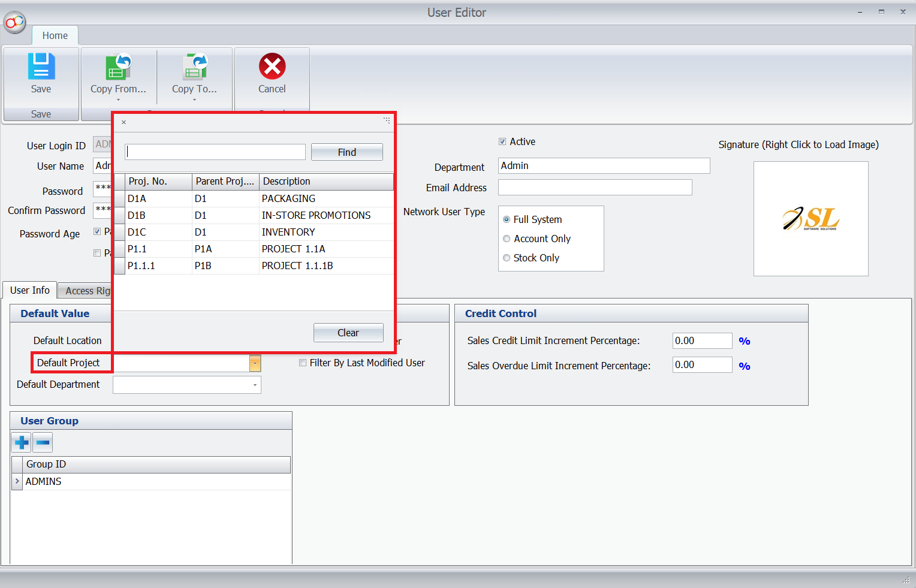Open the Copy To menu icon
This screenshot has height=588, width=916.
click(194, 67)
